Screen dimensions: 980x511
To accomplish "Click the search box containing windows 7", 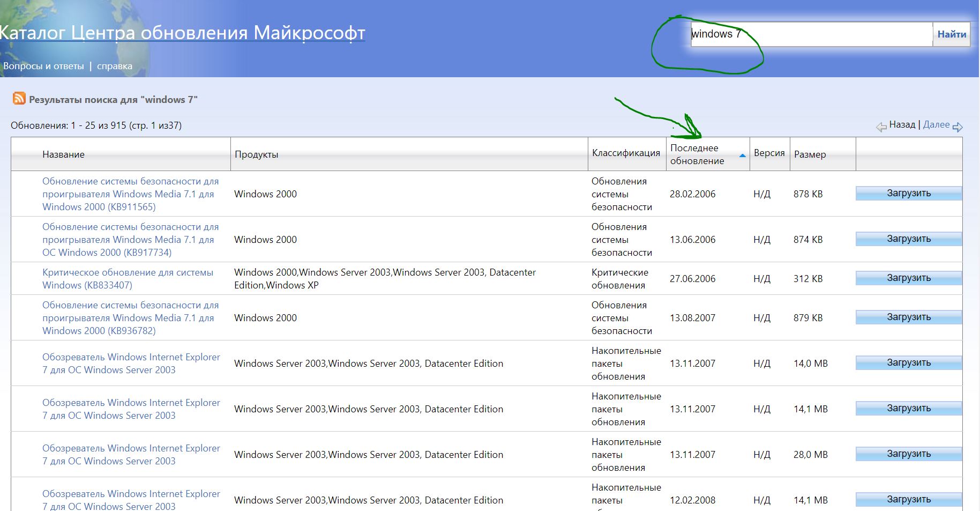I will pos(811,34).
